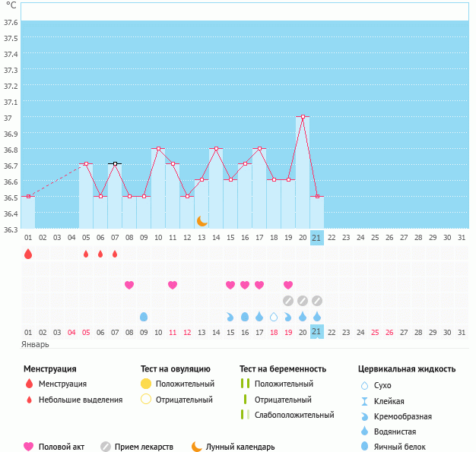
Task: Click the 36.8 temperature point on day 10
Action: coord(158,149)
